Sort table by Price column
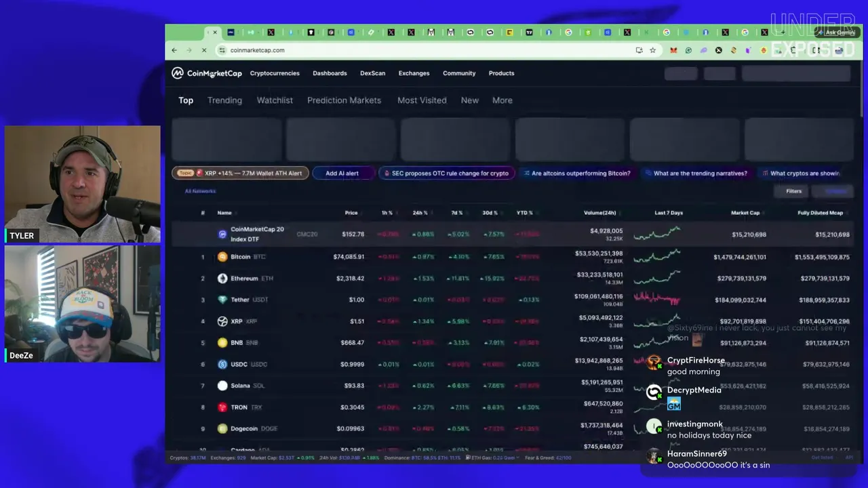The height and width of the screenshot is (488, 868). pyautogui.click(x=351, y=213)
